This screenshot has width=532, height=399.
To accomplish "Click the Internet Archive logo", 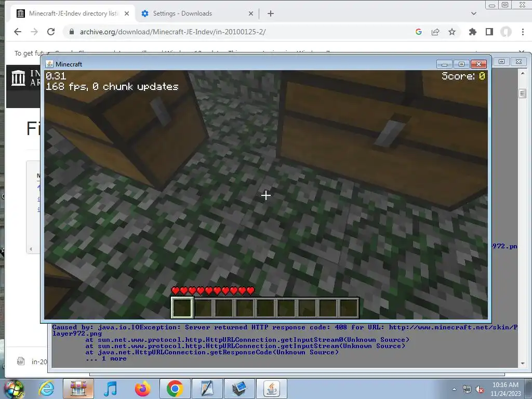I will click(x=18, y=78).
